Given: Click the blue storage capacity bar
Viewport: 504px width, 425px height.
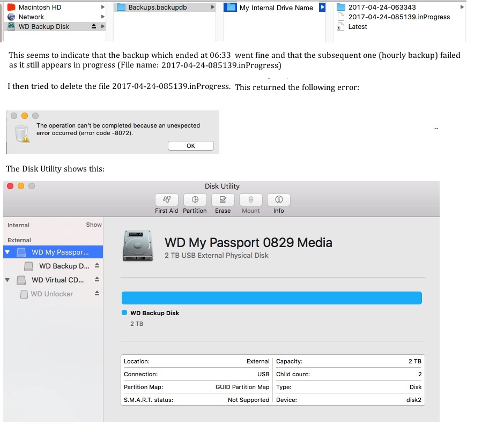Looking at the screenshot, I should point(272,297).
